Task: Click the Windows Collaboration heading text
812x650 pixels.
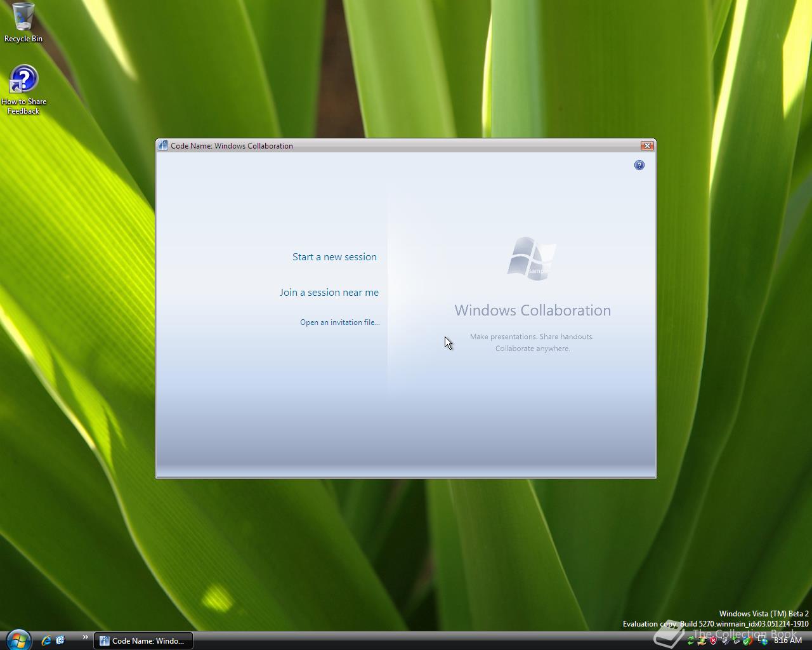Action: 533,310
